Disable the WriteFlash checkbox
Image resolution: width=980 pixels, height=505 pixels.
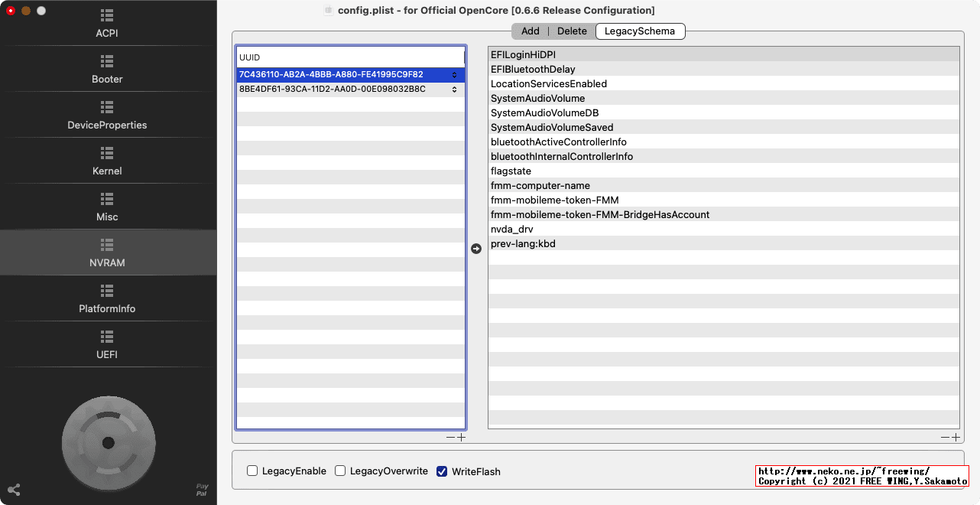(x=442, y=471)
